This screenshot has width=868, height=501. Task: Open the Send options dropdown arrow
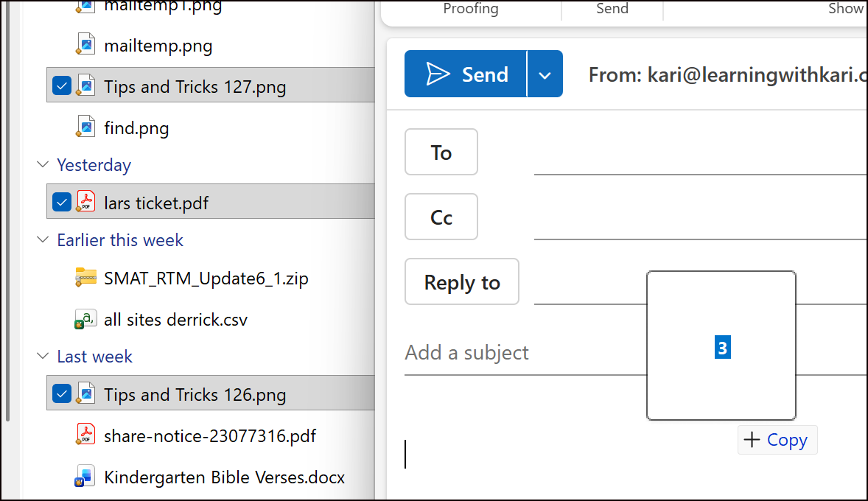[545, 74]
